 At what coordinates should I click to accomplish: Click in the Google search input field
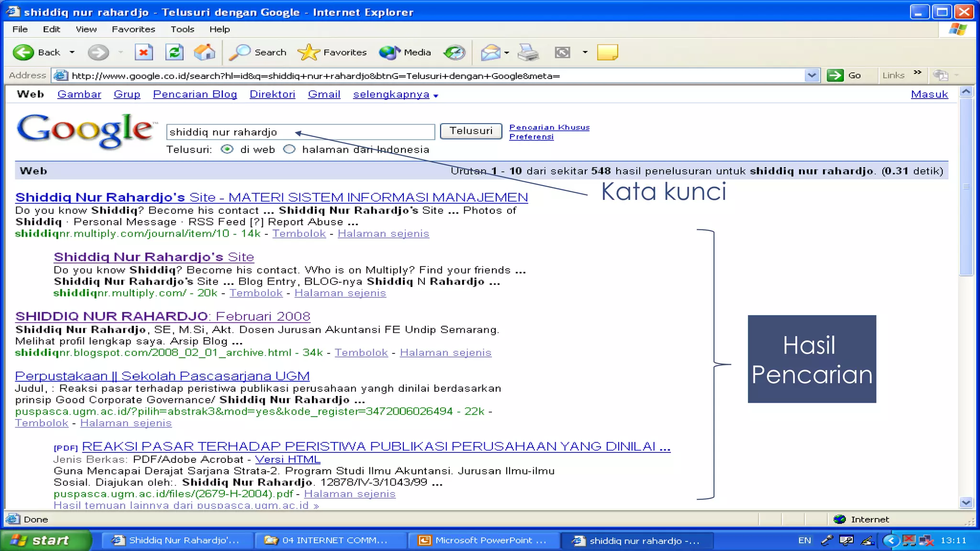pos(301,132)
